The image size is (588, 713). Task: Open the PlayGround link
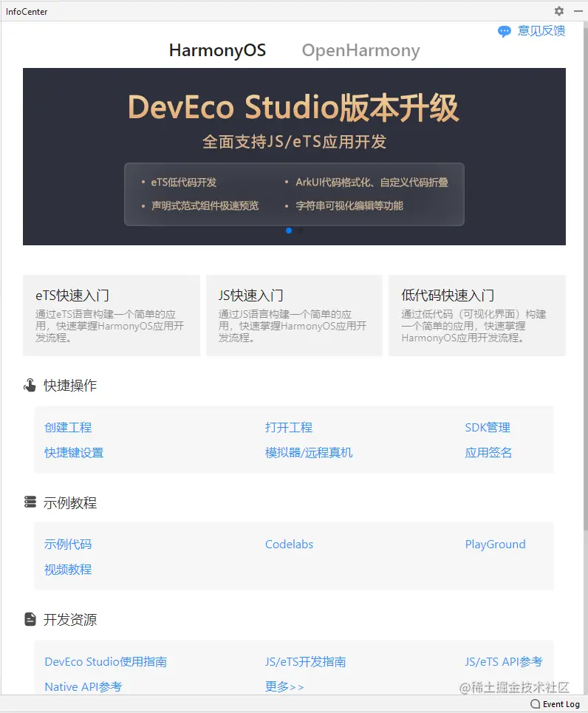click(x=495, y=545)
